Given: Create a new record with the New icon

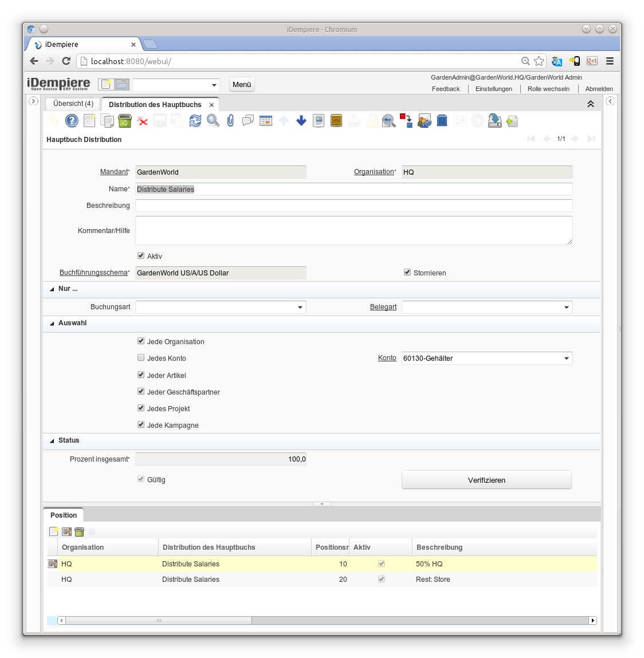Looking at the screenshot, I should coord(89,121).
